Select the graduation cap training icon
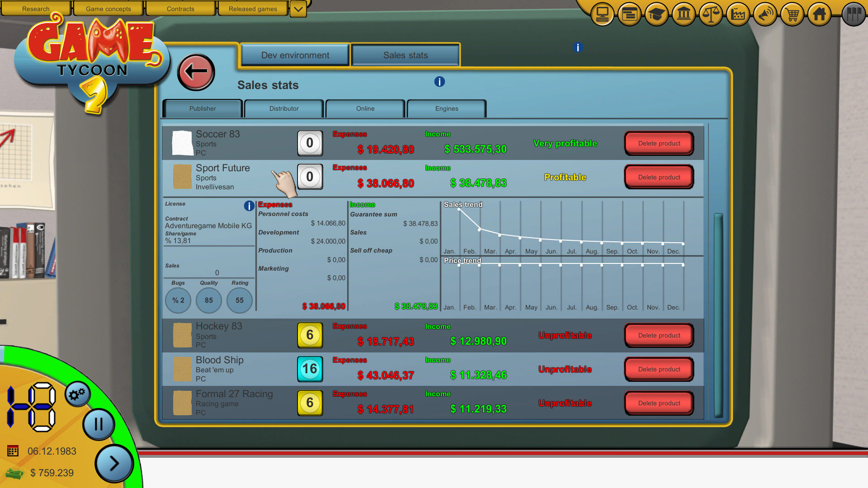The image size is (868, 488). (x=656, y=14)
